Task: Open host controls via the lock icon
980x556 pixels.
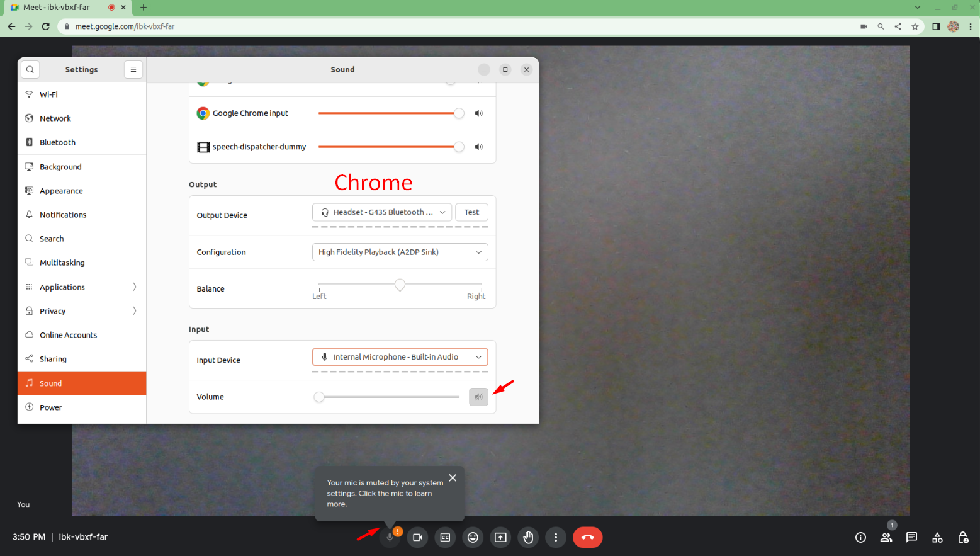Action: 963,537
